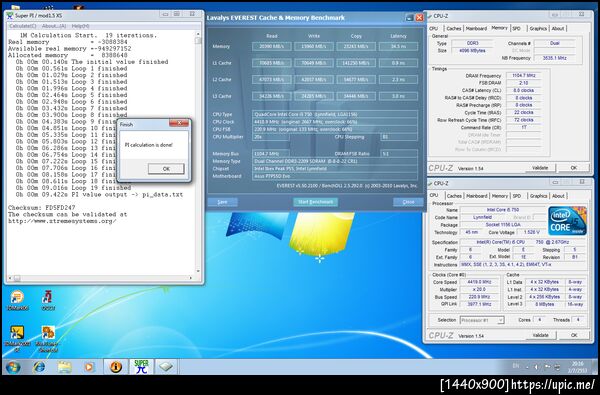Screen dimensions: 600x395
Task: Click Super PI horizontal scrollbar left arrow
Action: pos(10,278)
